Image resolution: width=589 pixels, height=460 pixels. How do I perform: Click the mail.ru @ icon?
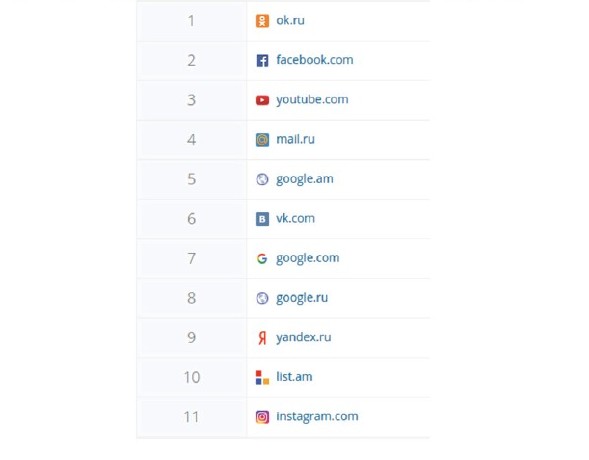point(262,140)
